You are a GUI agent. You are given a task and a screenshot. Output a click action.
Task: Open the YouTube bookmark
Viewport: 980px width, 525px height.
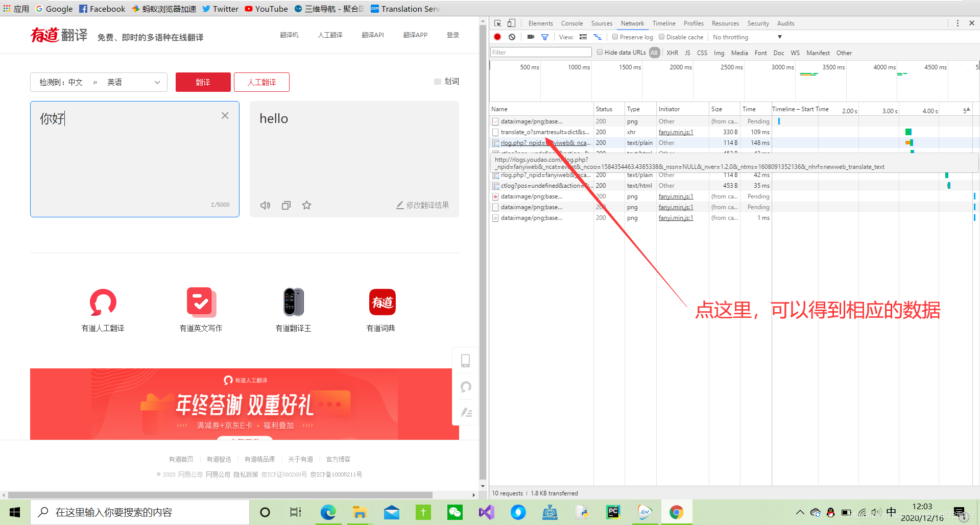tap(266, 9)
